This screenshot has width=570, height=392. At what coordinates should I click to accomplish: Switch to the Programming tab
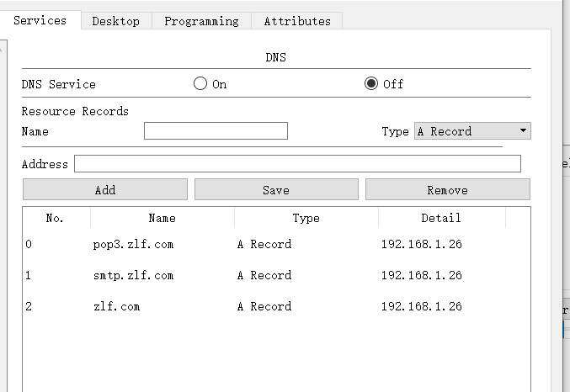(201, 21)
